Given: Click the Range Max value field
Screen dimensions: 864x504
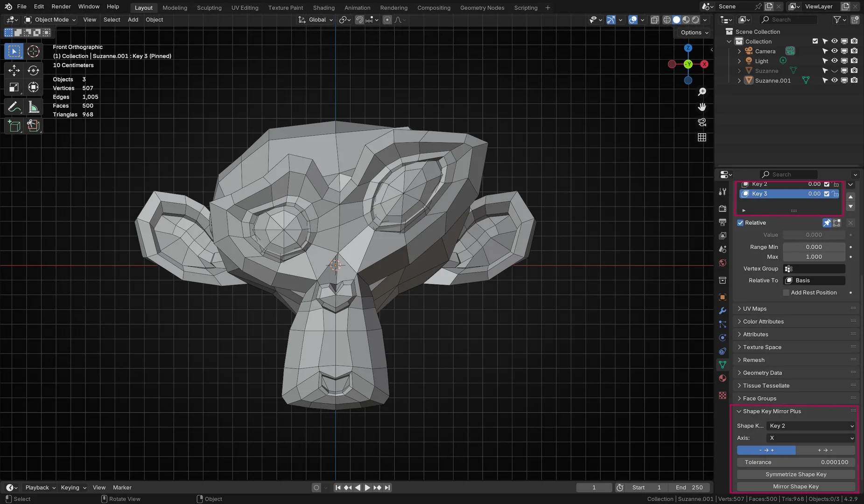Looking at the screenshot, I should click(814, 257).
